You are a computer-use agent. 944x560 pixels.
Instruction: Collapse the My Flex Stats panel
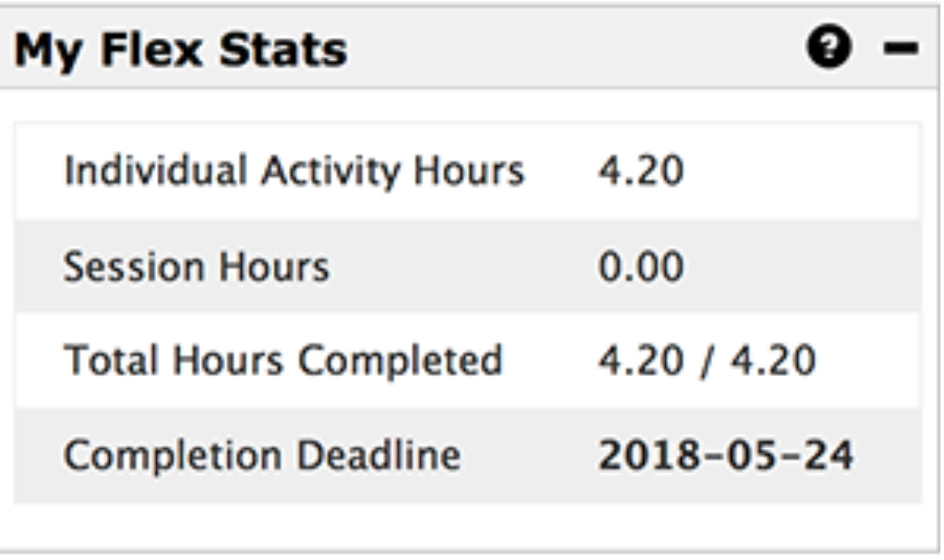pos(901,48)
